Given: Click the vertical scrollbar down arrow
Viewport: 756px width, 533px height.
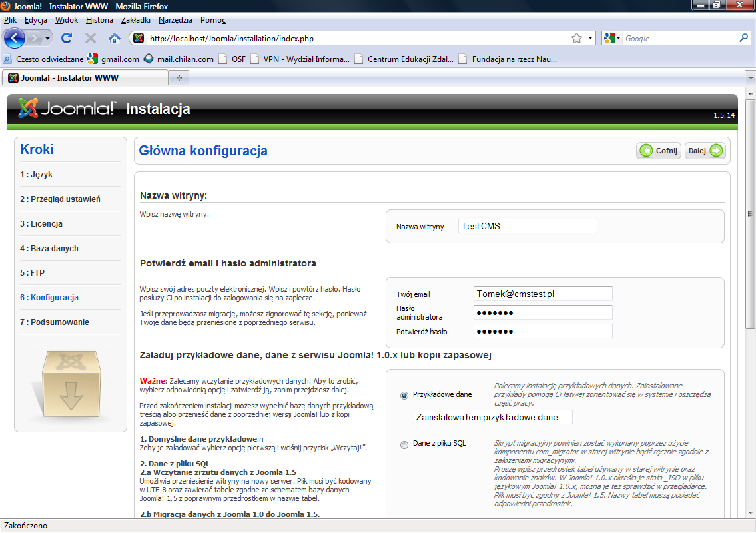Looking at the screenshot, I should point(750,512).
